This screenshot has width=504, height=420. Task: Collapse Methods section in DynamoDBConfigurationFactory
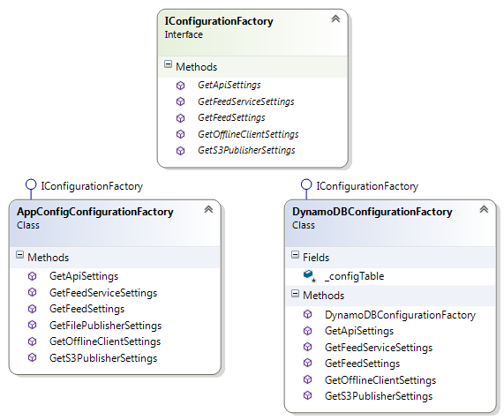point(295,293)
